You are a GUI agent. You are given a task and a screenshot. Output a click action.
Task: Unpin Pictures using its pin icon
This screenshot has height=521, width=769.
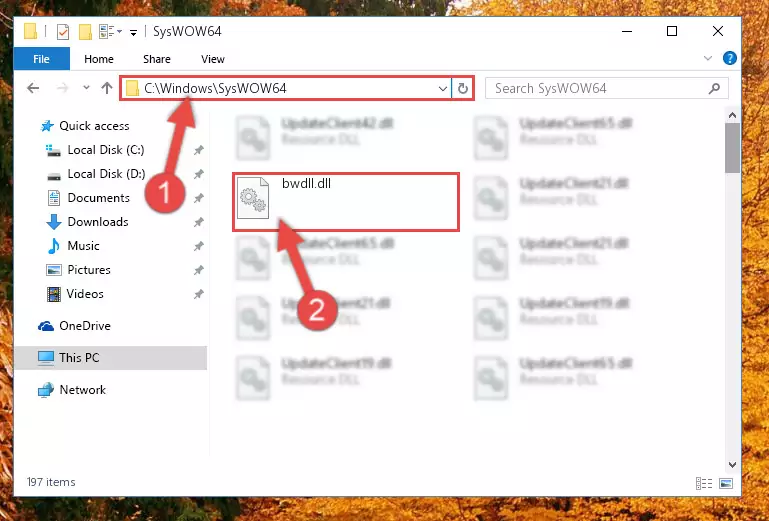click(x=199, y=270)
